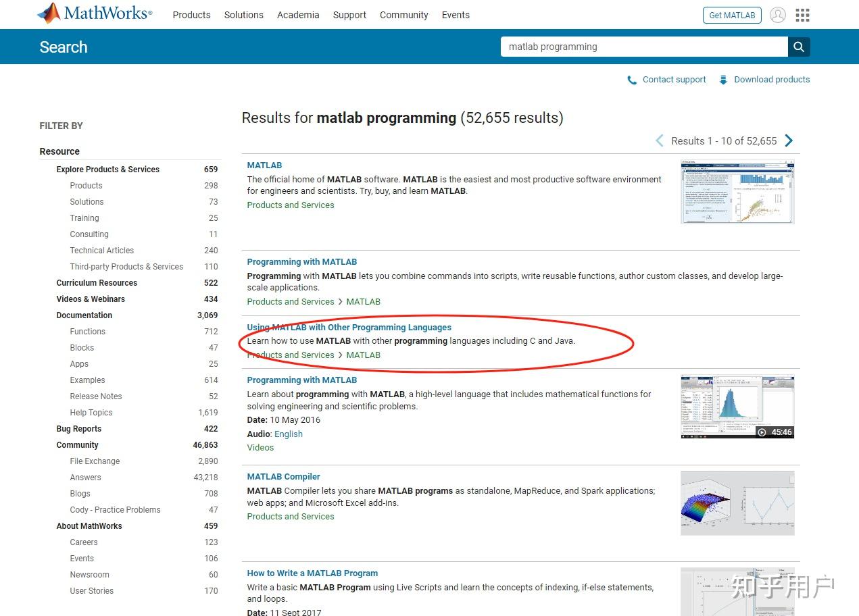Image resolution: width=859 pixels, height=616 pixels.
Task: Open the apps grid menu icon
Action: tap(802, 15)
